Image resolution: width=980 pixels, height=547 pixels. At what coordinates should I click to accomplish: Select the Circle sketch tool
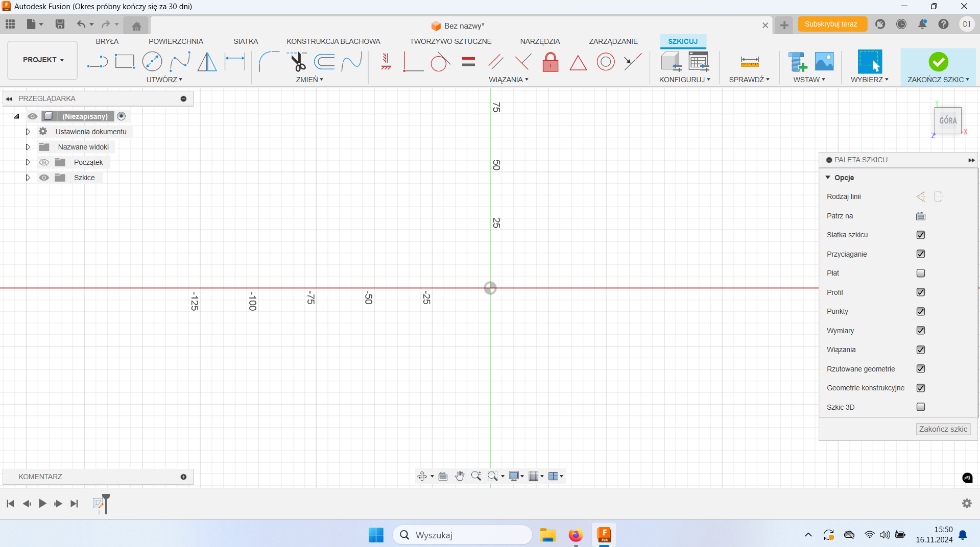pos(152,62)
